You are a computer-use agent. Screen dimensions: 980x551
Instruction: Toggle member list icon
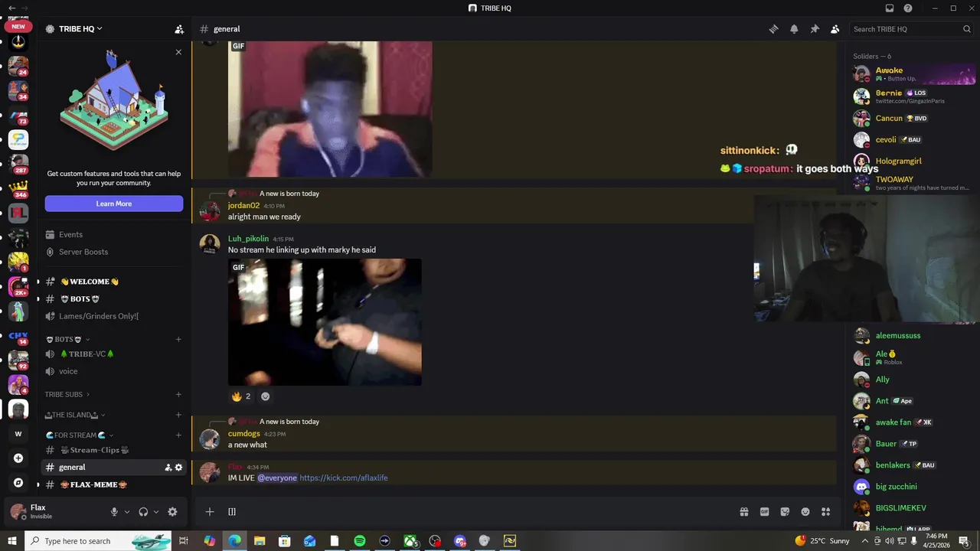(x=835, y=29)
